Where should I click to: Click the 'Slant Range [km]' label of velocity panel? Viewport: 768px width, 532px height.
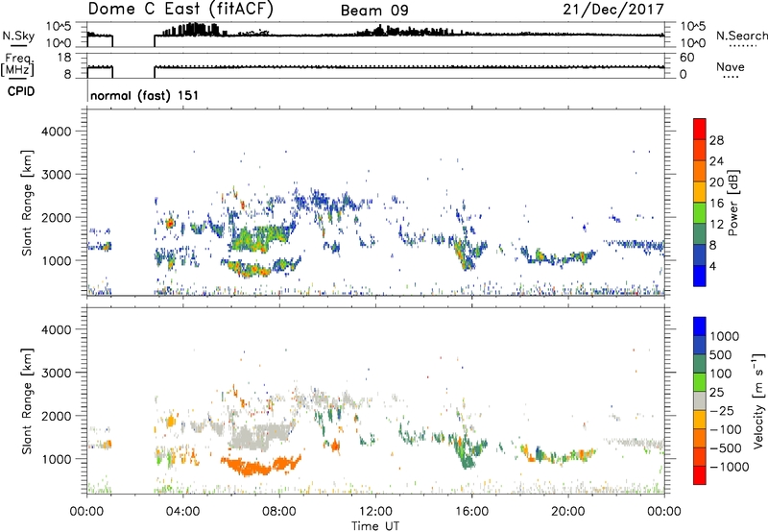pos(27,401)
